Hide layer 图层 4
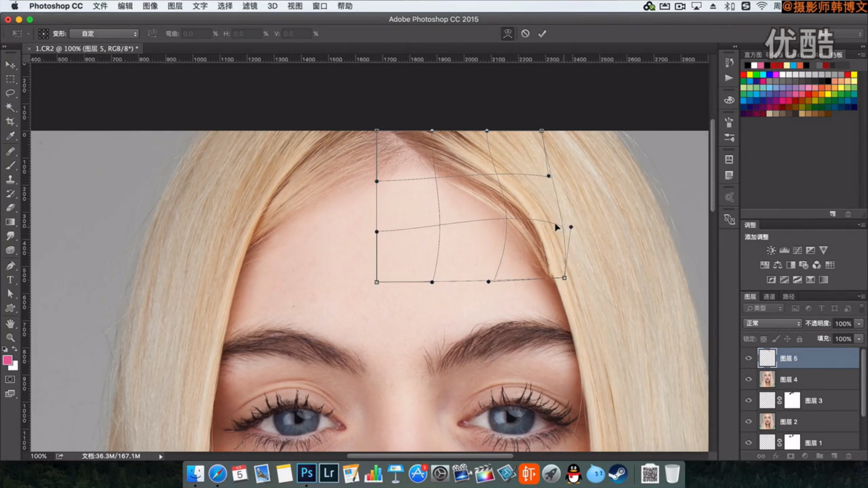The image size is (868, 488). tap(749, 380)
